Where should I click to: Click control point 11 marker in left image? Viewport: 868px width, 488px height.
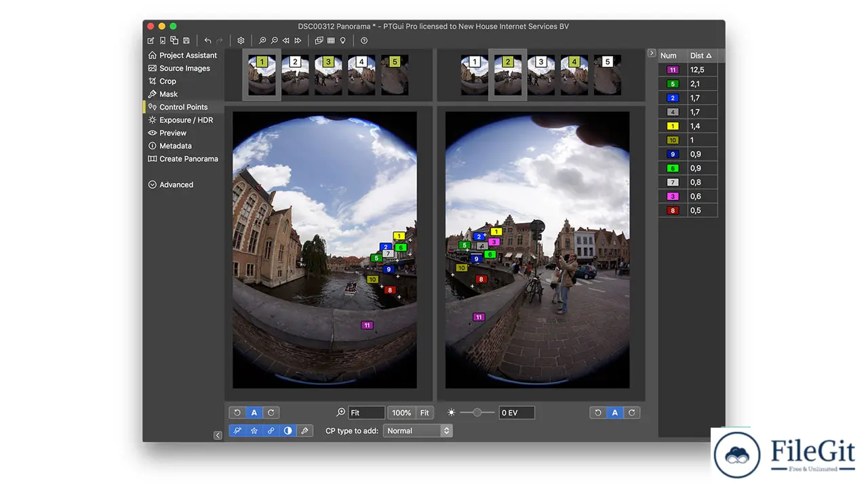367,325
